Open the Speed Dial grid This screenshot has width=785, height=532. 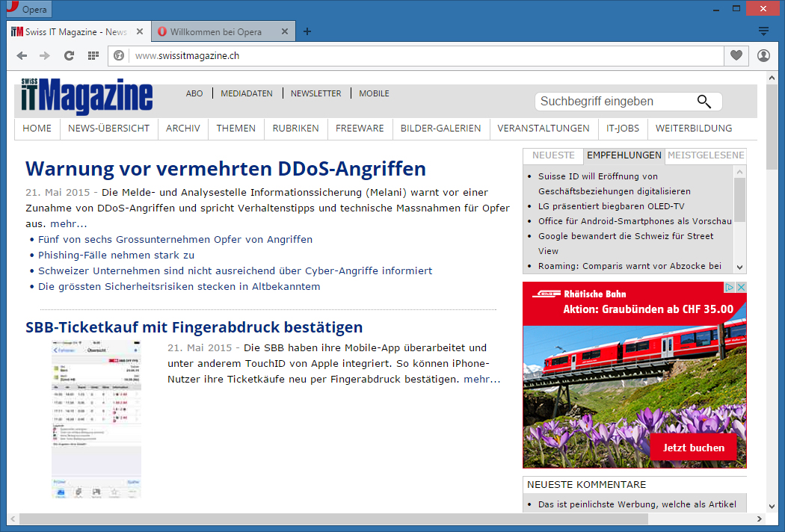coord(93,55)
